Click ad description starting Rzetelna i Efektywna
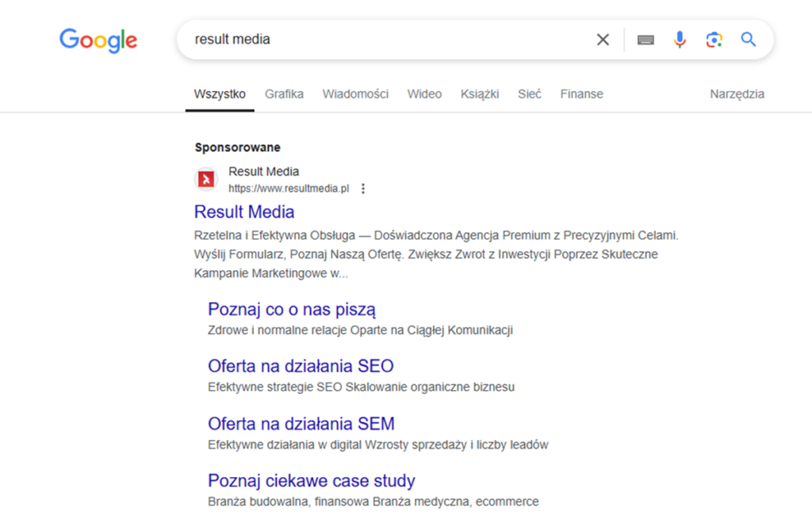Image resolution: width=812 pixels, height=523 pixels. (436, 254)
